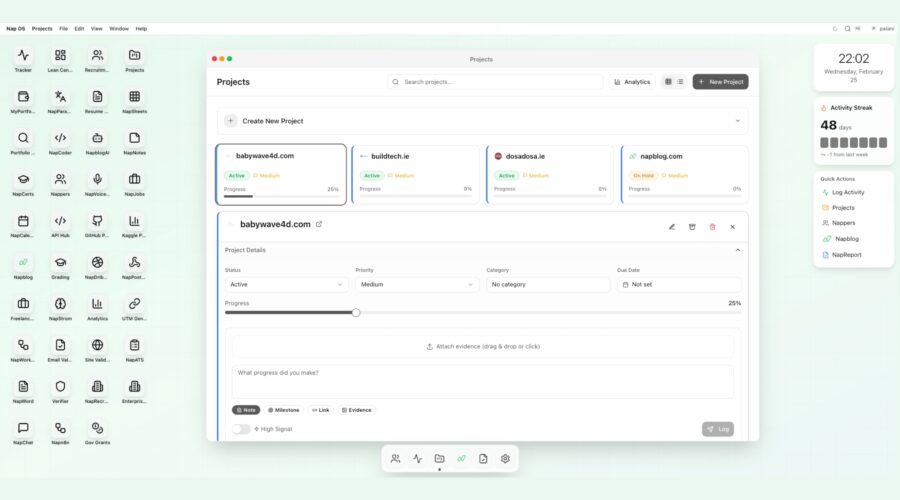900x500 pixels.
Task: Open the Gov Grants coins icon
Action: click(98, 428)
